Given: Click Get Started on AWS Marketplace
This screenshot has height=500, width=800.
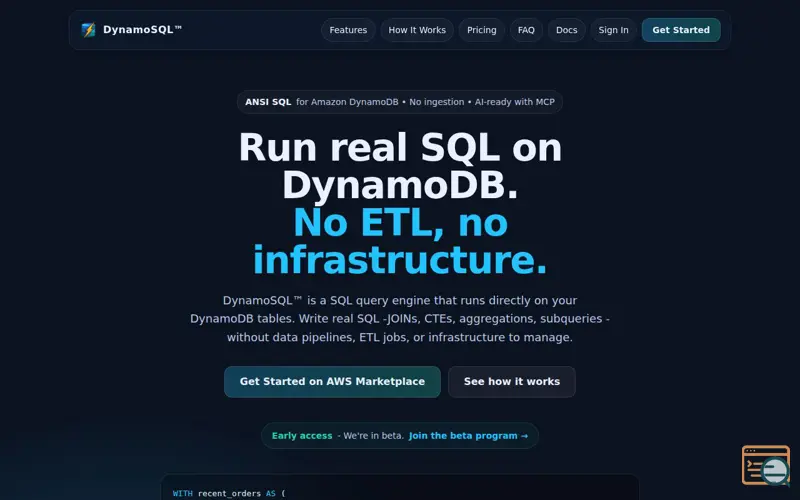Looking at the screenshot, I should tap(332, 382).
